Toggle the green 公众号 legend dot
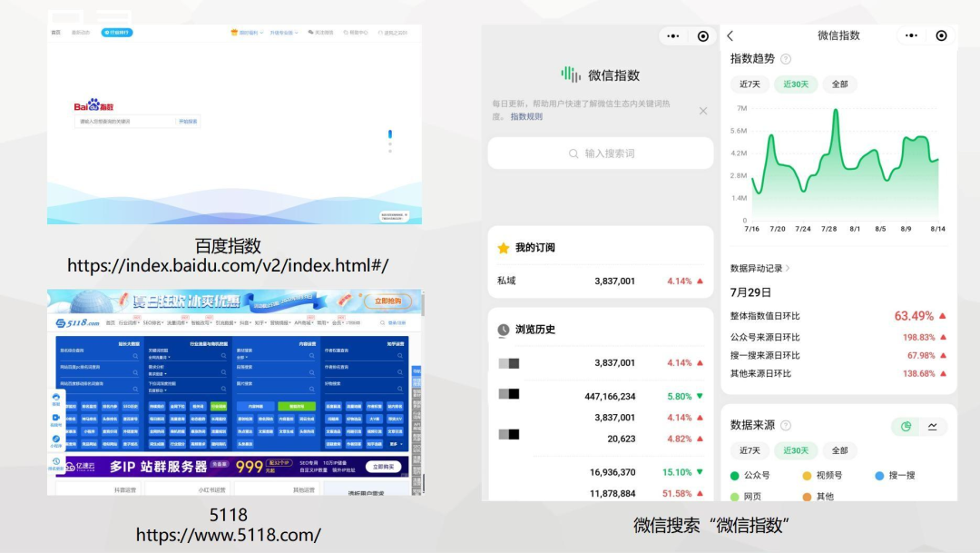Image resolution: width=980 pixels, height=553 pixels. [735, 476]
